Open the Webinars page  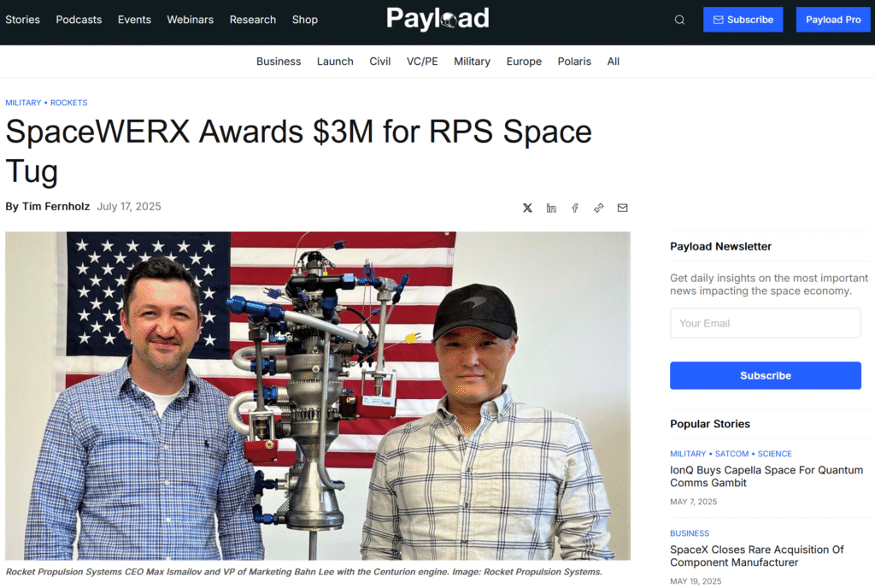191,20
